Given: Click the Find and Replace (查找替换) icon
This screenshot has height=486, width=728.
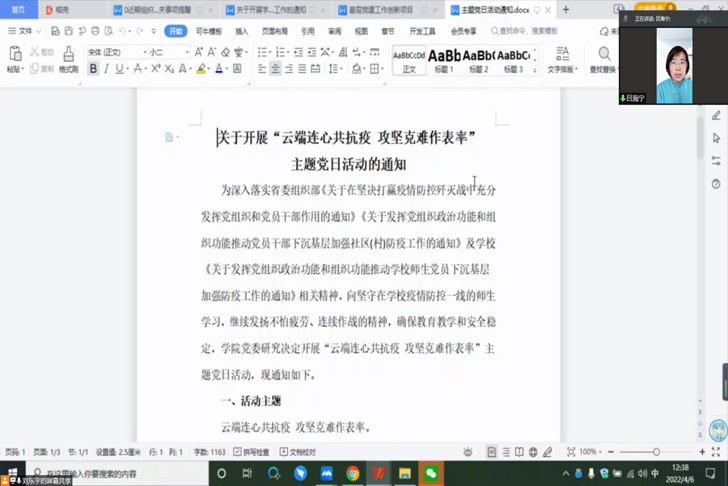Looking at the screenshot, I should (x=603, y=57).
